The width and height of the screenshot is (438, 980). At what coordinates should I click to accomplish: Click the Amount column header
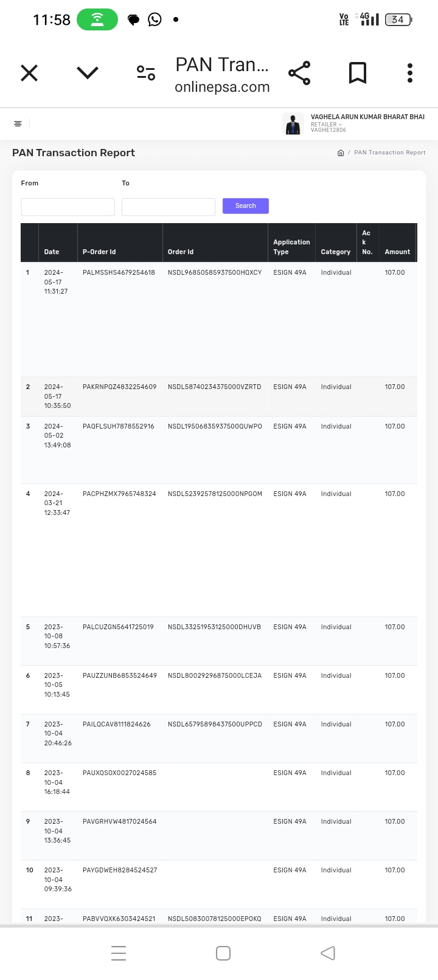tap(397, 252)
